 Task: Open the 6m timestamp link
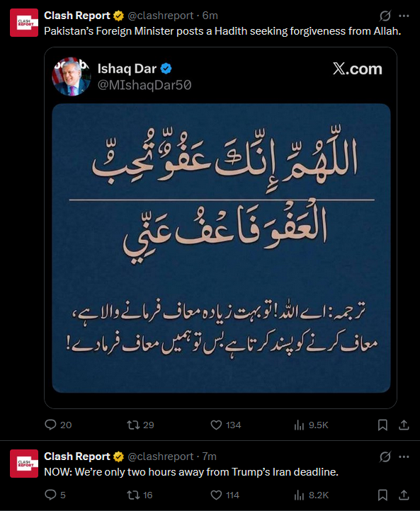coord(210,16)
